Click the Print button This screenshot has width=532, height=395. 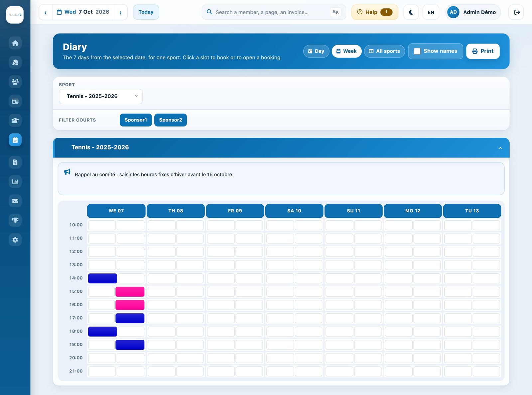483,51
